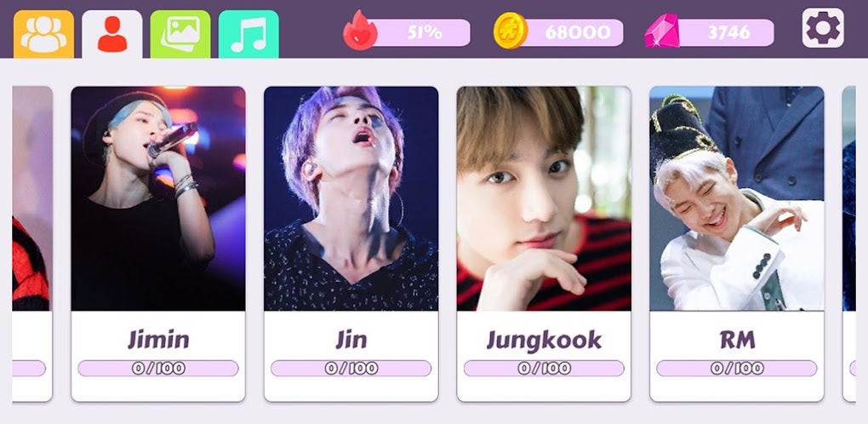Switch to the red single member tab
868x424 pixels.
pyautogui.click(x=111, y=34)
